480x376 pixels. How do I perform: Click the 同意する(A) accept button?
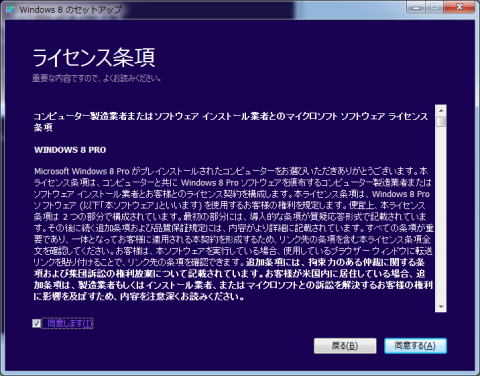[x=415, y=346]
